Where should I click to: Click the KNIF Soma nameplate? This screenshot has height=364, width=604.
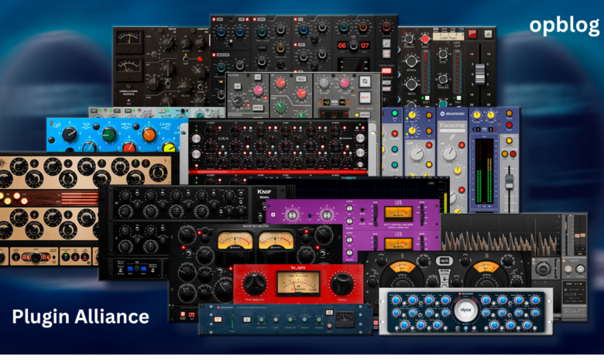pos(264,194)
